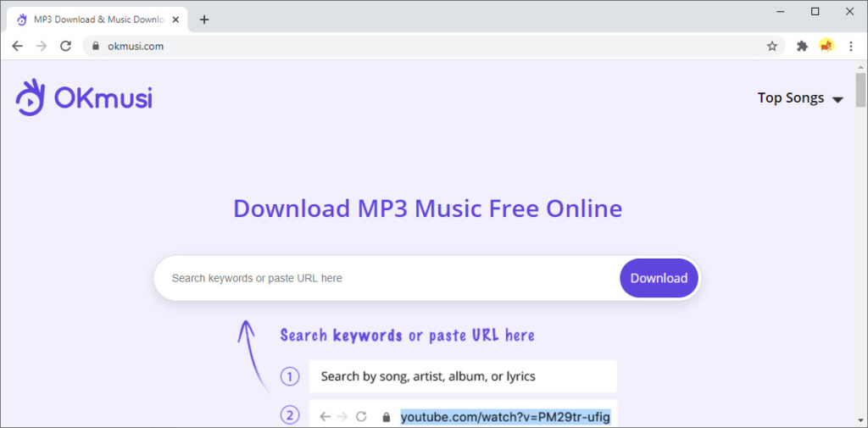Bookmark this page with the star icon

tap(771, 47)
